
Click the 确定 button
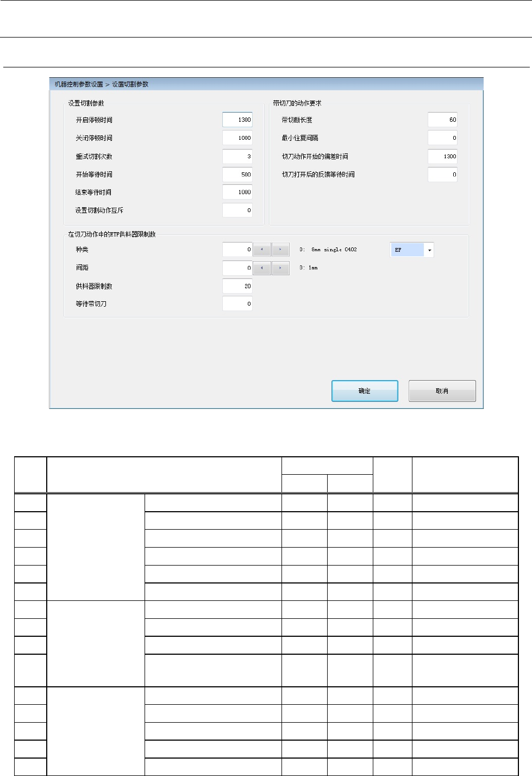tap(365, 391)
